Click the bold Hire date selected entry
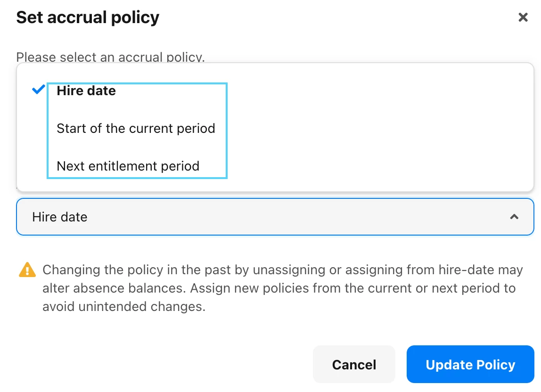 86,91
